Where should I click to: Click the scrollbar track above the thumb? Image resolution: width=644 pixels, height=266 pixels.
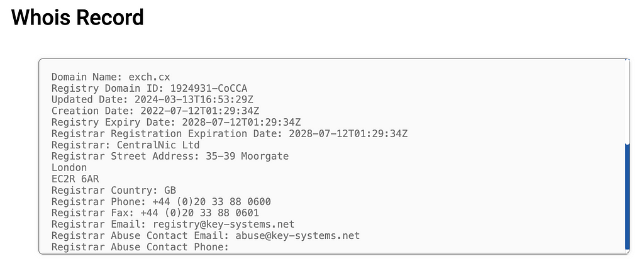(627, 101)
